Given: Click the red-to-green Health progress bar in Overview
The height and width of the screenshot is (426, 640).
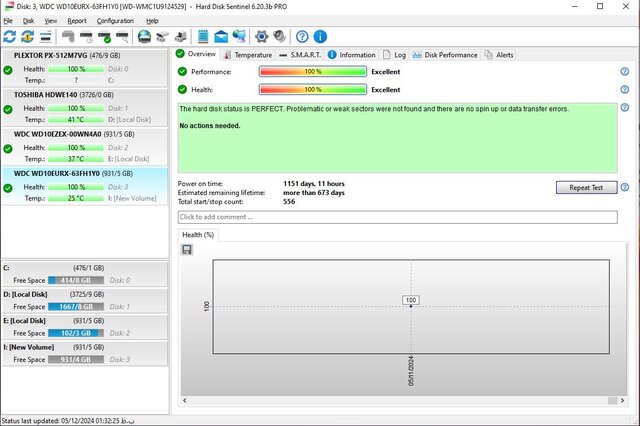Looking at the screenshot, I should pos(312,89).
